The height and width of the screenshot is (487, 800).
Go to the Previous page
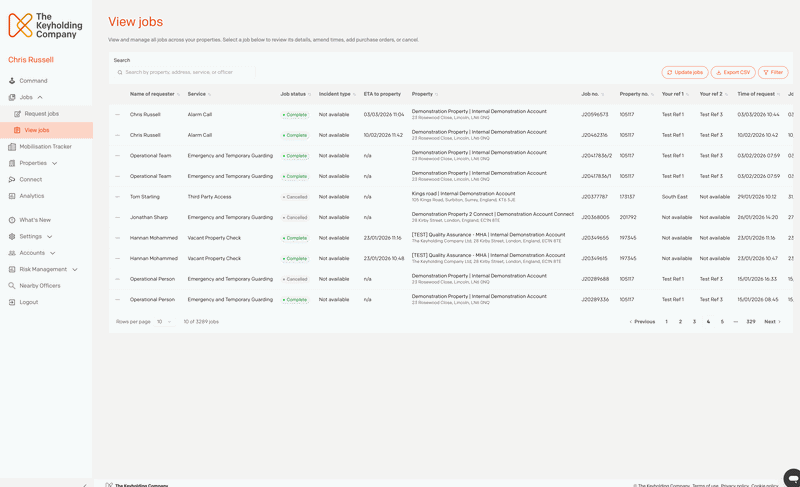click(x=642, y=322)
